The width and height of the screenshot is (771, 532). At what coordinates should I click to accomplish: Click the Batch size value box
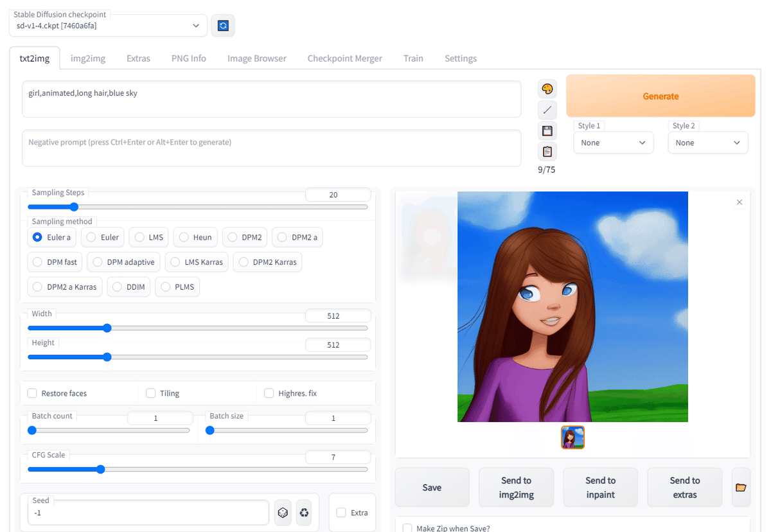click(338, 418)
